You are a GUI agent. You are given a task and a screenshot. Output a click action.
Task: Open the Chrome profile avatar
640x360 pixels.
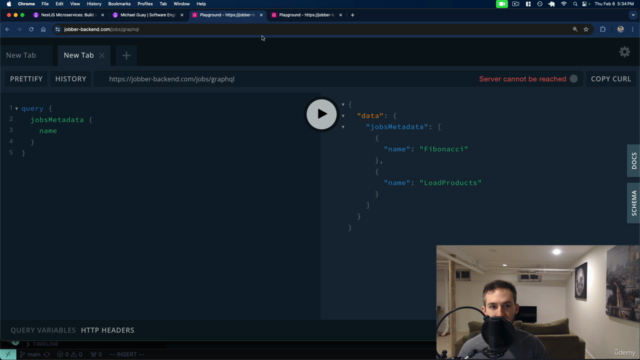(620, 29)
